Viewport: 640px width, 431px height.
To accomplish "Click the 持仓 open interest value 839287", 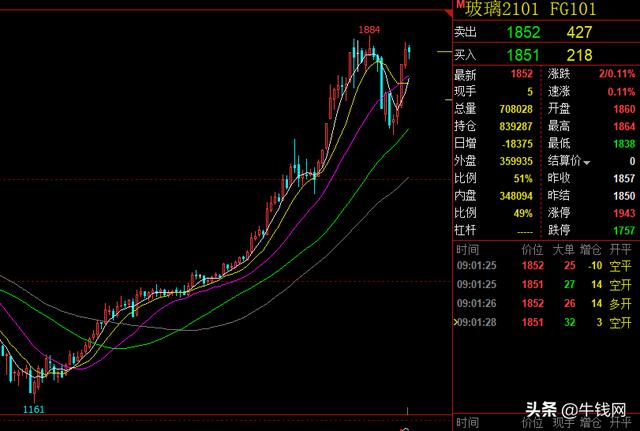I will [519, 126].
